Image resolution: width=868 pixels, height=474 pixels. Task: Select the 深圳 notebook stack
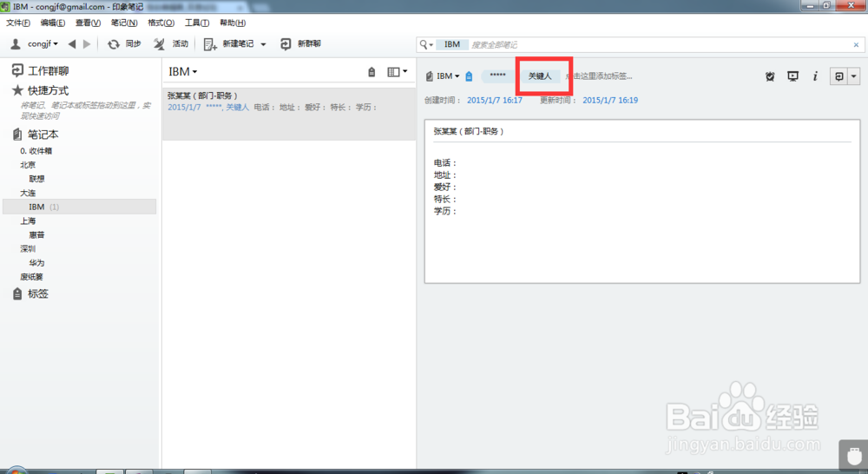28,248
